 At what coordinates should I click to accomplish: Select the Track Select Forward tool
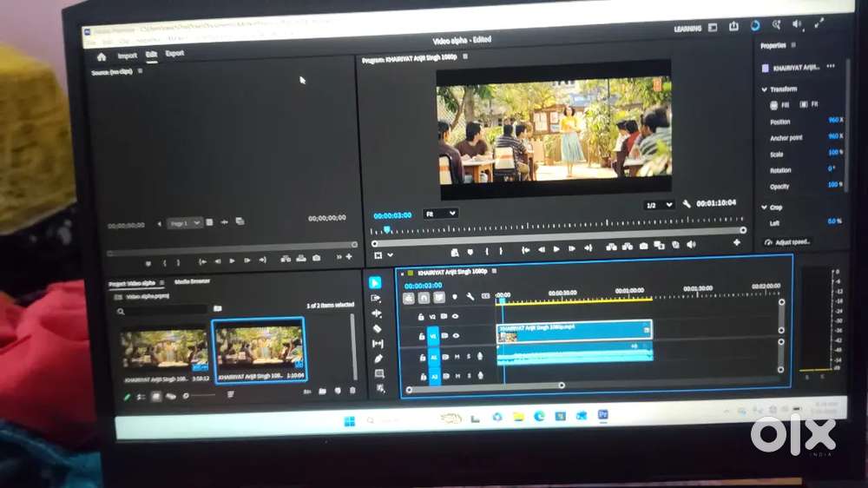point(376,298)
